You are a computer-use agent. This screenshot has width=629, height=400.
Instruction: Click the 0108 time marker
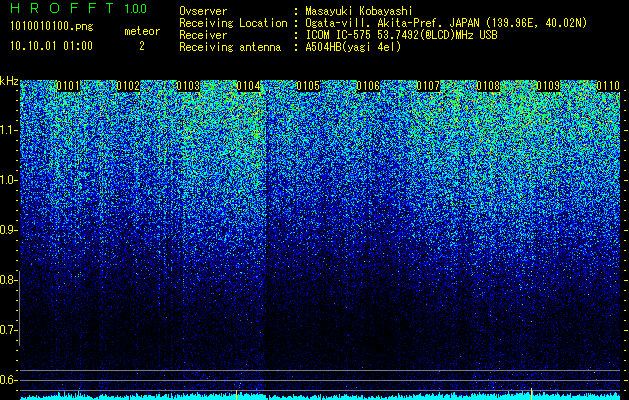[488, 86]
